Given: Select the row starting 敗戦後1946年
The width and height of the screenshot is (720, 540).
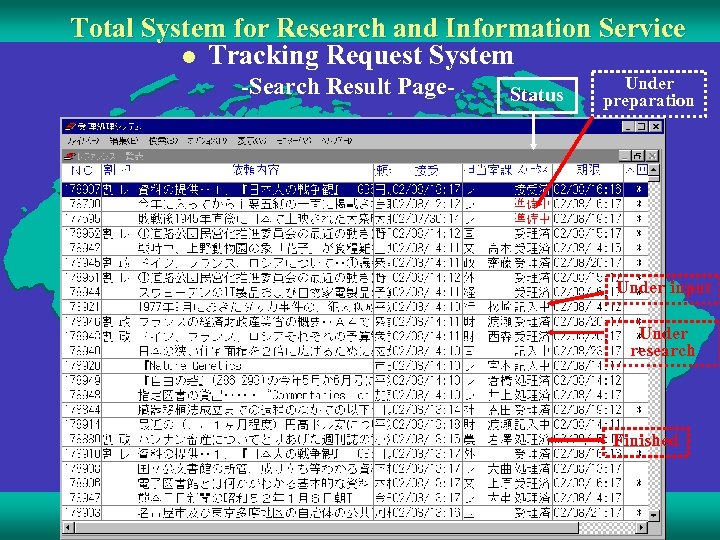Looking at the screenshot, I should (355, 219).
